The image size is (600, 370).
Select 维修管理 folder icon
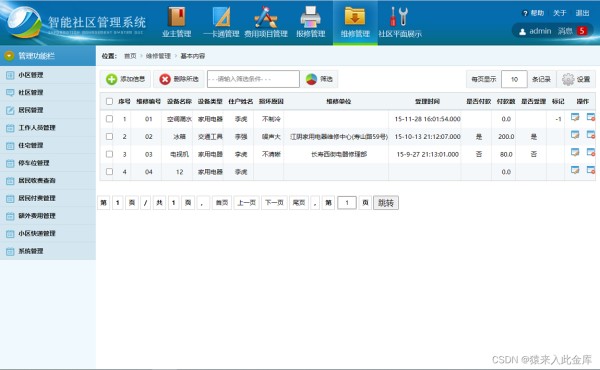click(x=355, y=17)
